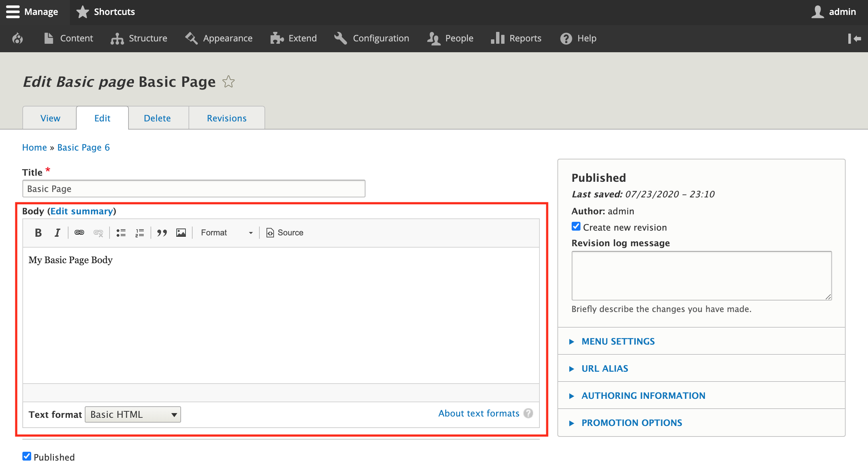The image size is (868, 466).
Task: Click the Edit summary link
Action: [82, 211]
